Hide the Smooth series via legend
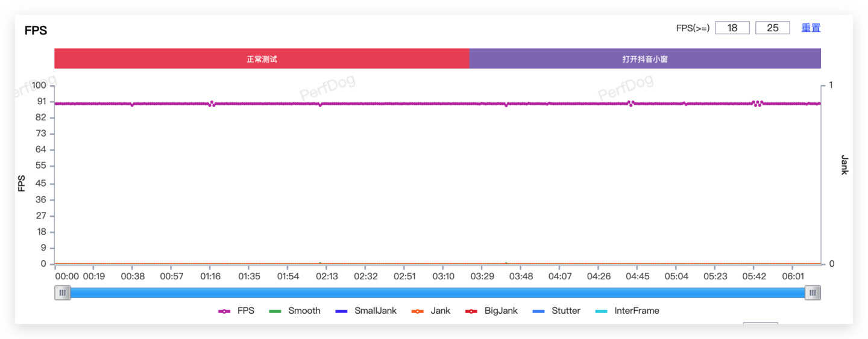The height and width of the screenshot is (339, 868). (294, 311)
